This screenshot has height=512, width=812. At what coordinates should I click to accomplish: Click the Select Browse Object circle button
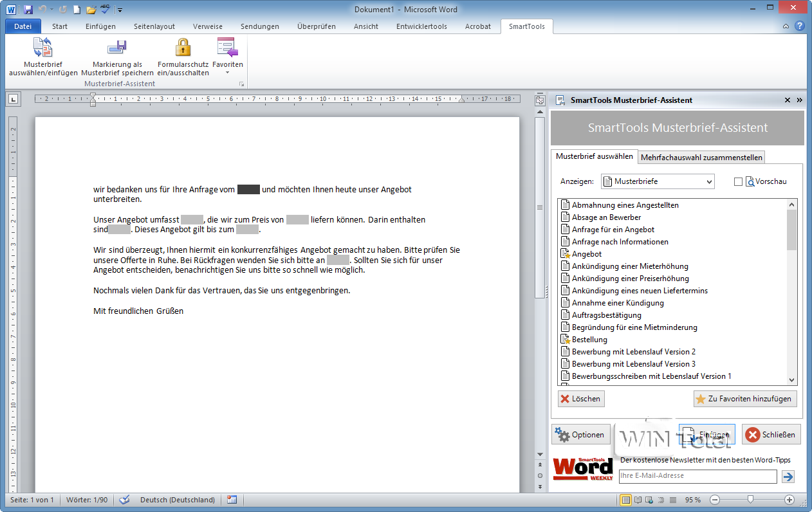click(540, 477)
